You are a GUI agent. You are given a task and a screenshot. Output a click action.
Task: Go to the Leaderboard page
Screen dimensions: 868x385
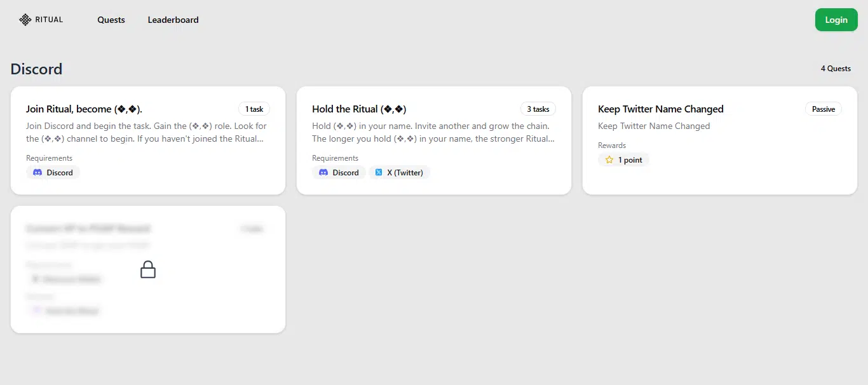(173, 20)
